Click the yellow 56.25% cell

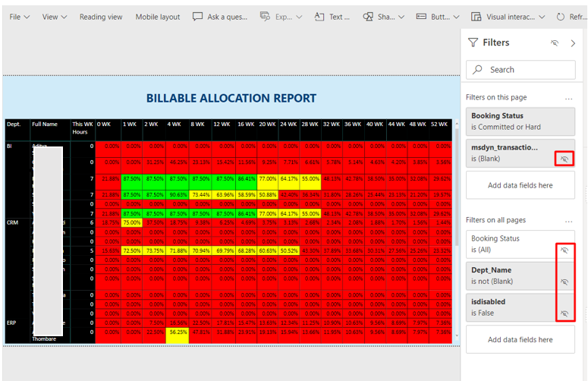coord(178,335)
